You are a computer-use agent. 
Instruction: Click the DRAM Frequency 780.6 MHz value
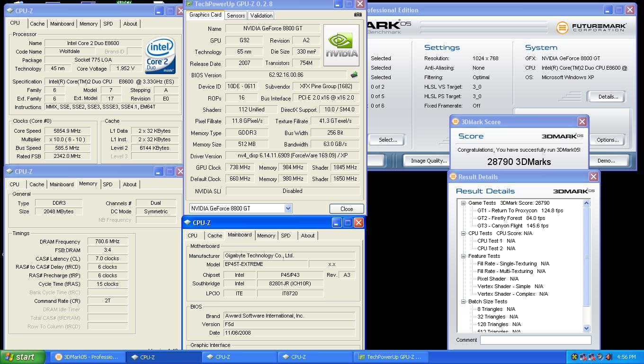click(x=107, y=241)
